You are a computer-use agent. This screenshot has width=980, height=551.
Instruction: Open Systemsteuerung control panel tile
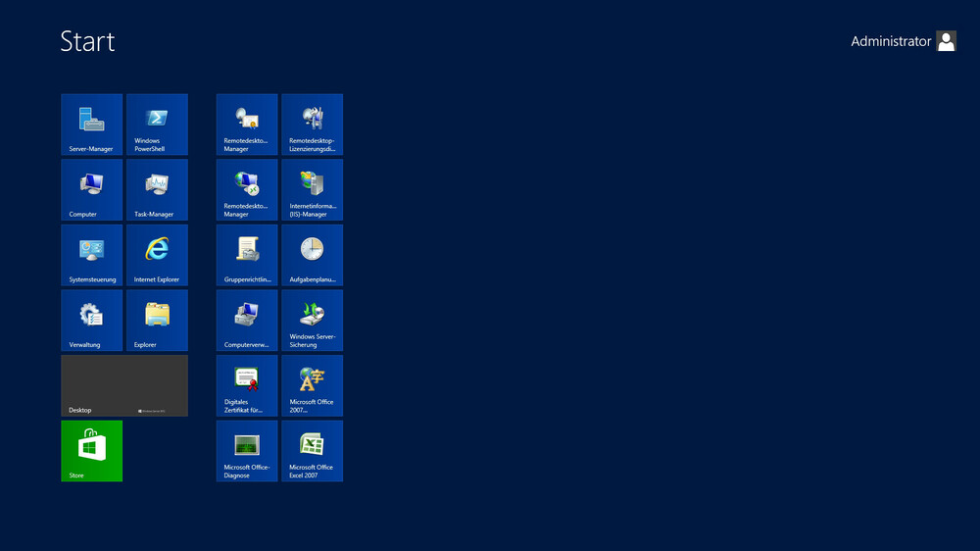pos(92,255)
